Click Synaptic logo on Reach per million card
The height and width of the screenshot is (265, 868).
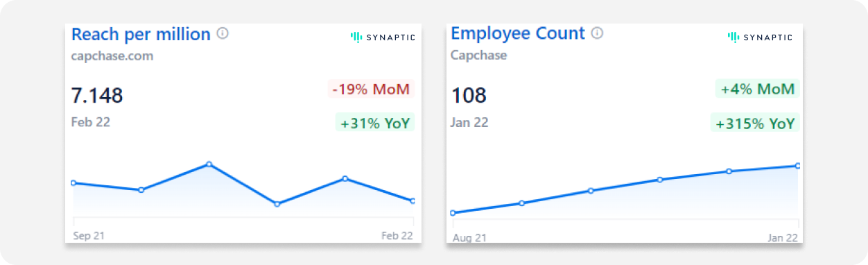click(382, 37)
